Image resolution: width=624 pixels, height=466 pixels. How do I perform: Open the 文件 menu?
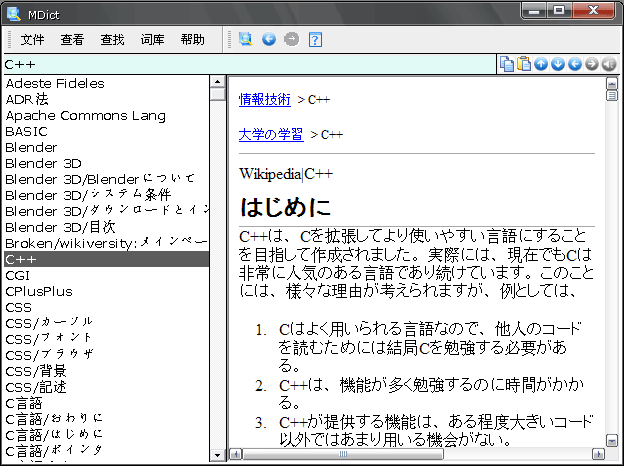[x=33, y=40]
